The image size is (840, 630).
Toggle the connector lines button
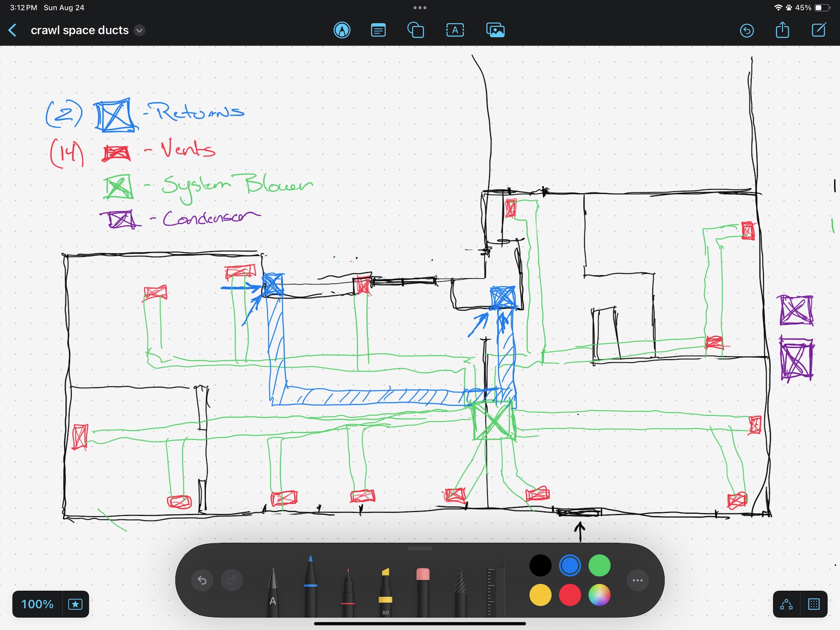pos(786,604)
